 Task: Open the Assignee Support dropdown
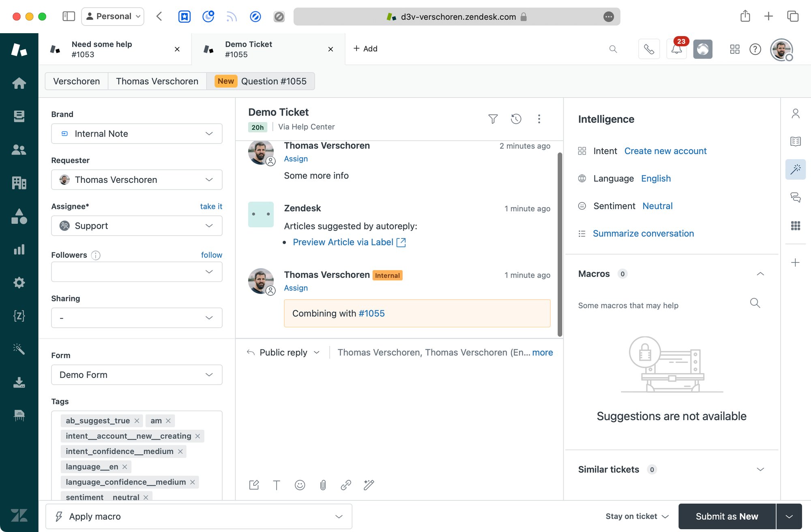pos(137,226)
